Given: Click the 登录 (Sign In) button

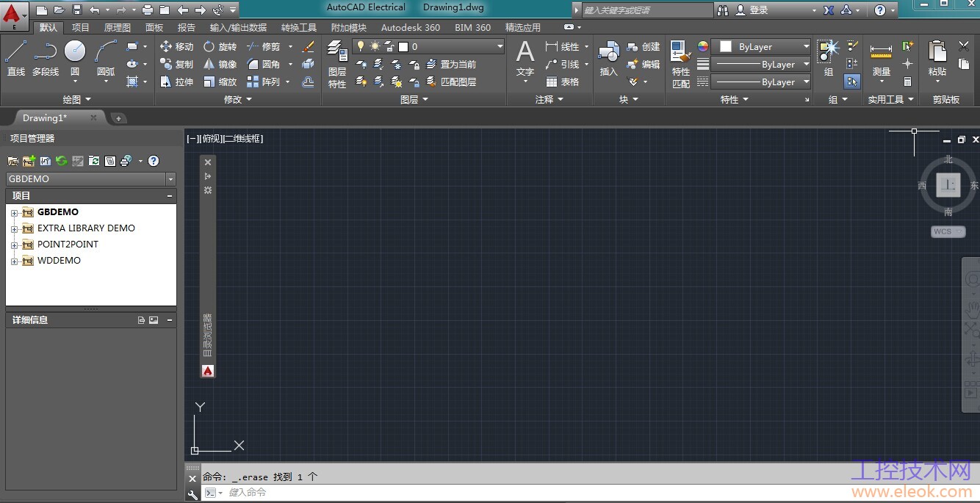Looking at the screenshot, I should click(x=752, y=10).
